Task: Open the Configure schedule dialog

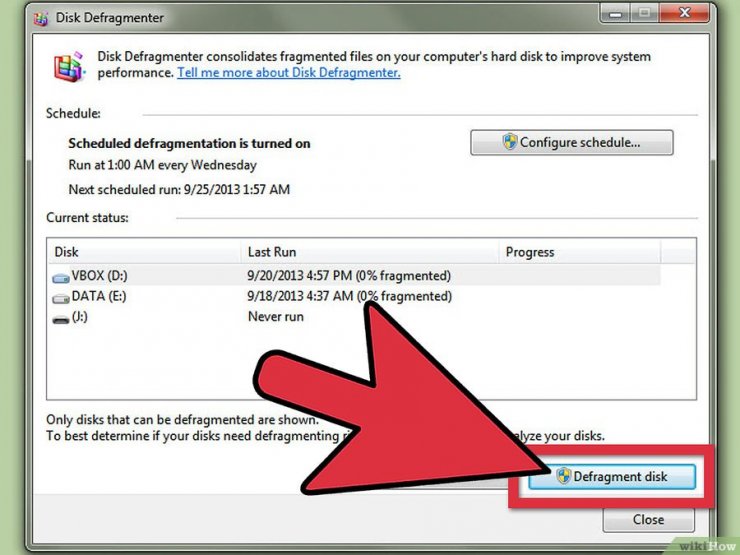Action: [572, 143]
